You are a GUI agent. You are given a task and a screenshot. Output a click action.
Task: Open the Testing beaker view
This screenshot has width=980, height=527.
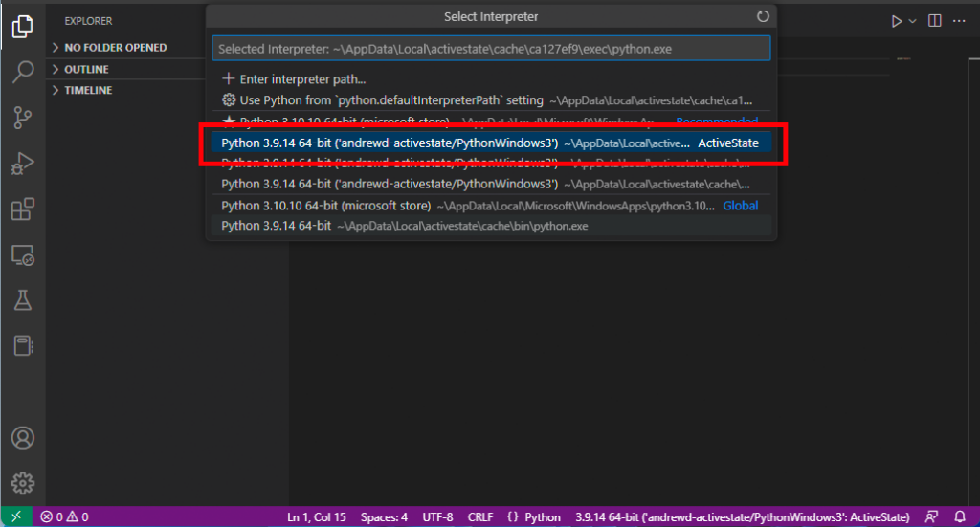coord(23,300)
